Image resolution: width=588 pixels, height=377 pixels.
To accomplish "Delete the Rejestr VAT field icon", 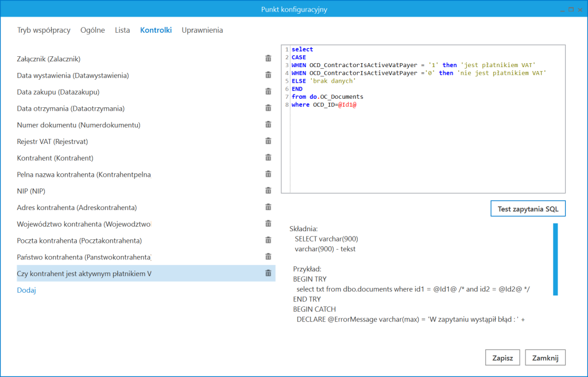I will (x=268, y=141).
